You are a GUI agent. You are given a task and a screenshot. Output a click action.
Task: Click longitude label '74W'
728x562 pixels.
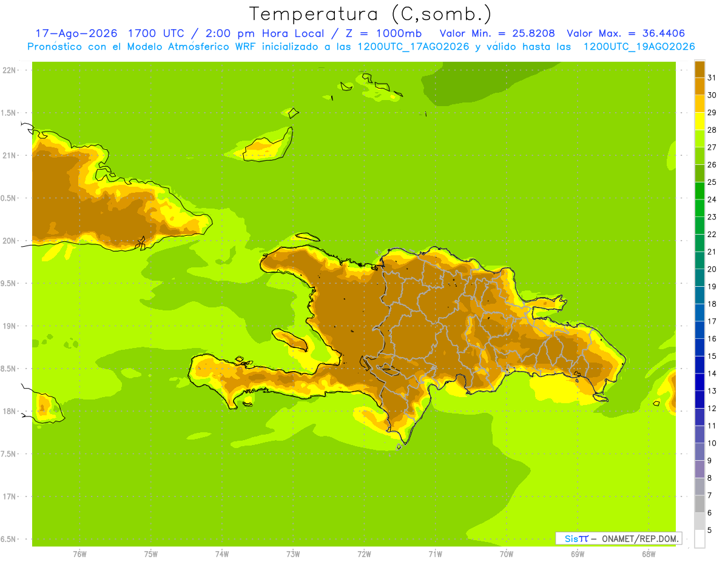point(222,554)
